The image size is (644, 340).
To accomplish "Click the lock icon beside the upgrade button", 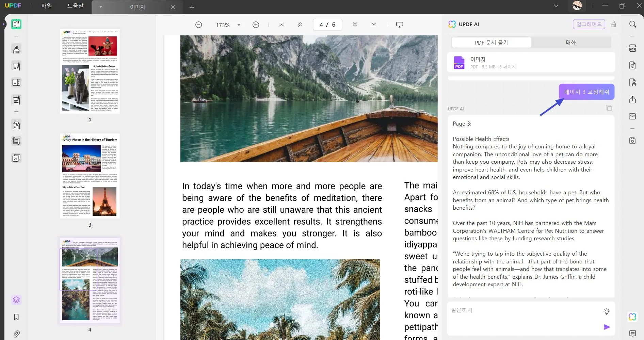I will point(614,24).
